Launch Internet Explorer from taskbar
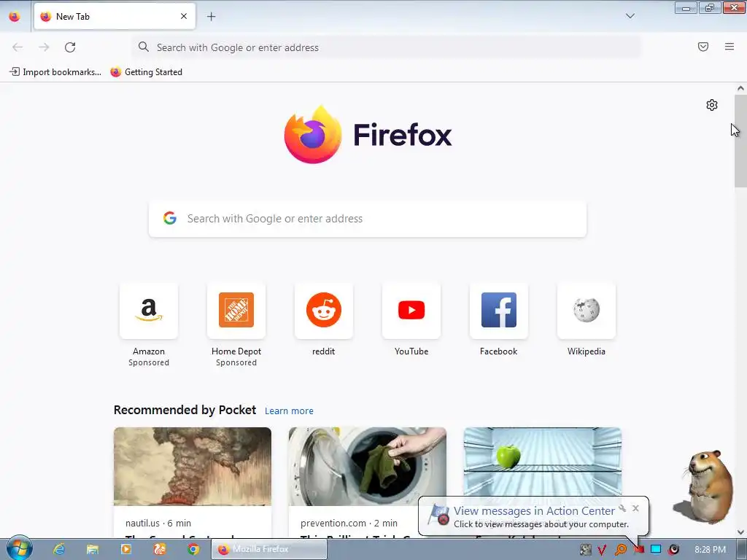Image resolution: width=747 pixels, height=560 pixels. (x=59, y=549)
